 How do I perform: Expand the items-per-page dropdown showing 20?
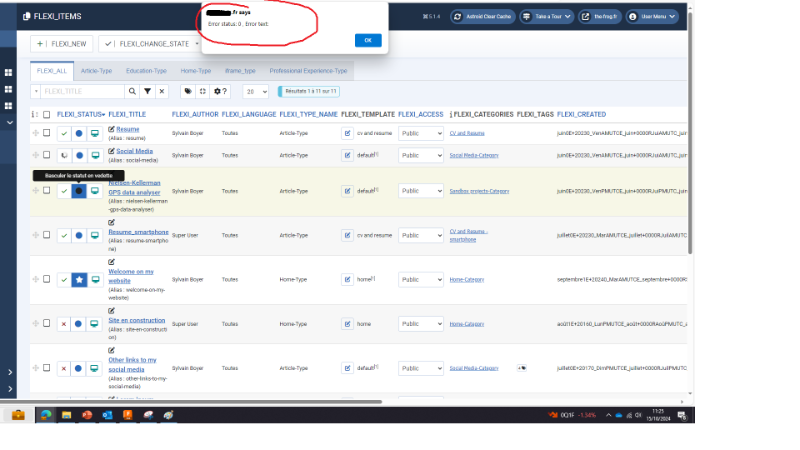pos(257,91)
